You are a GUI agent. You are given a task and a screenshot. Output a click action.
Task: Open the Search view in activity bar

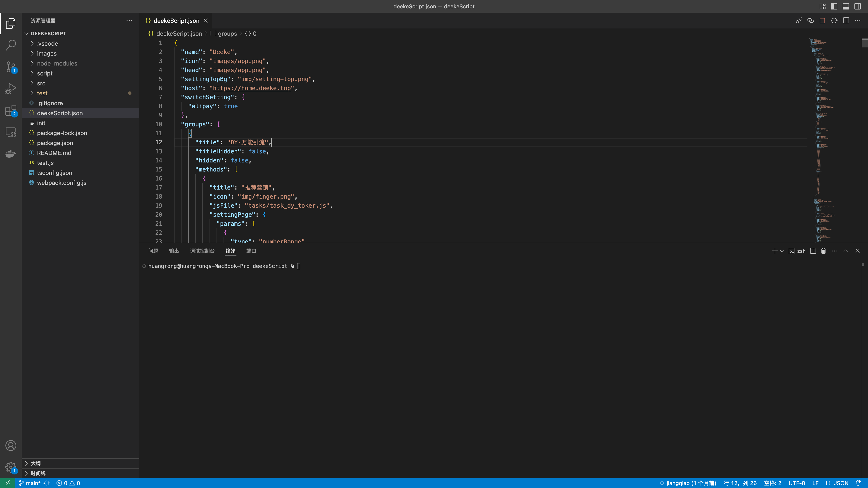[x=11, y=45]
